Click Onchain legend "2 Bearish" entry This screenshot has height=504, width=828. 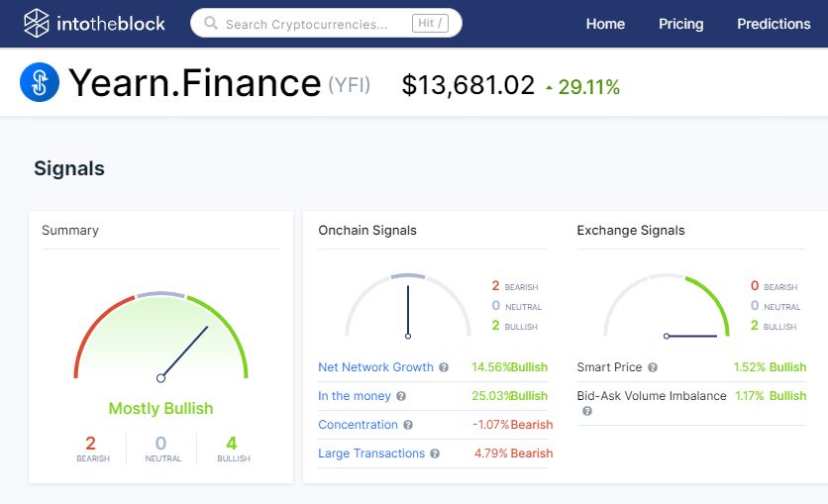point(515,286)
